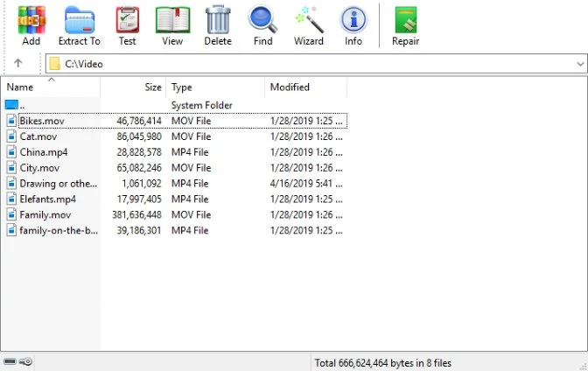Click the 4/16/2019 5:41 modified date
This screenshot has height=371, width=588.
[x=306, y=184]
